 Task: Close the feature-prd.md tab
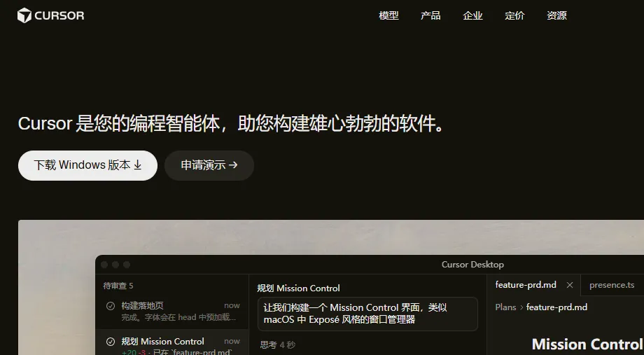pyautogui.click(x=570, y=285)
